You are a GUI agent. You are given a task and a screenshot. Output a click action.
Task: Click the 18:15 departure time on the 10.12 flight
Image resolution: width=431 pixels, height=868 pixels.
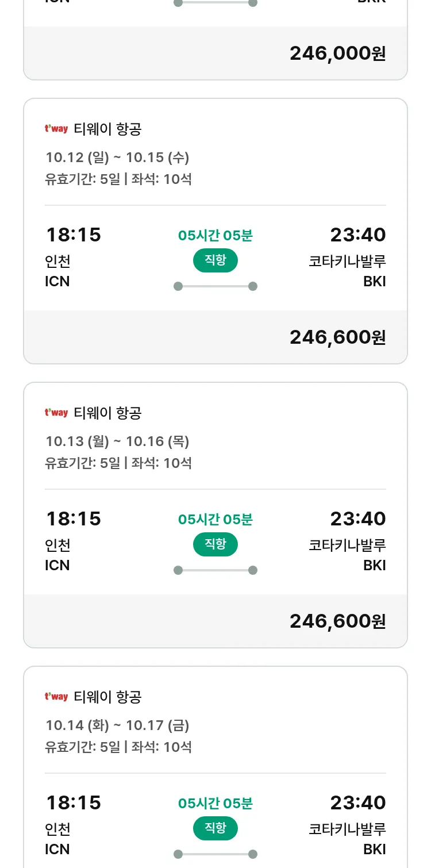click(x=73, y=235)
